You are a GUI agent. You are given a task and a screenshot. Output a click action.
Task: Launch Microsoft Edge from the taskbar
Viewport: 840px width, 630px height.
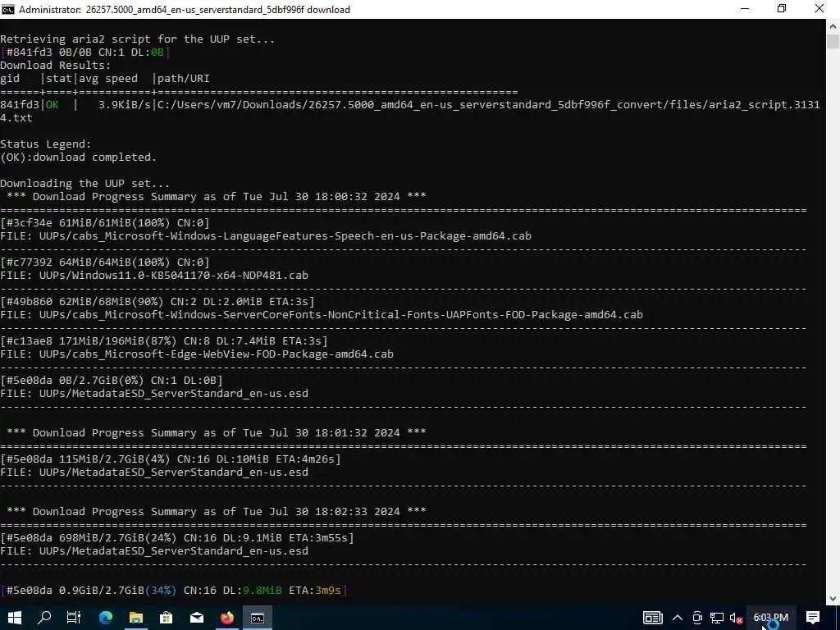coord(106,618)
